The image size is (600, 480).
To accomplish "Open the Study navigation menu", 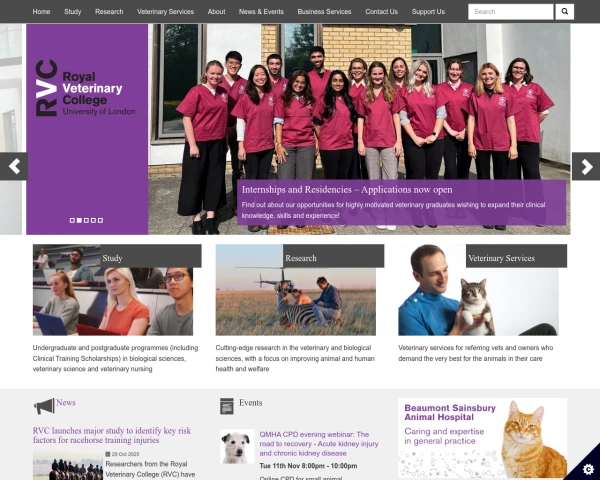I will pyautogui.click(x=73, y=11).
